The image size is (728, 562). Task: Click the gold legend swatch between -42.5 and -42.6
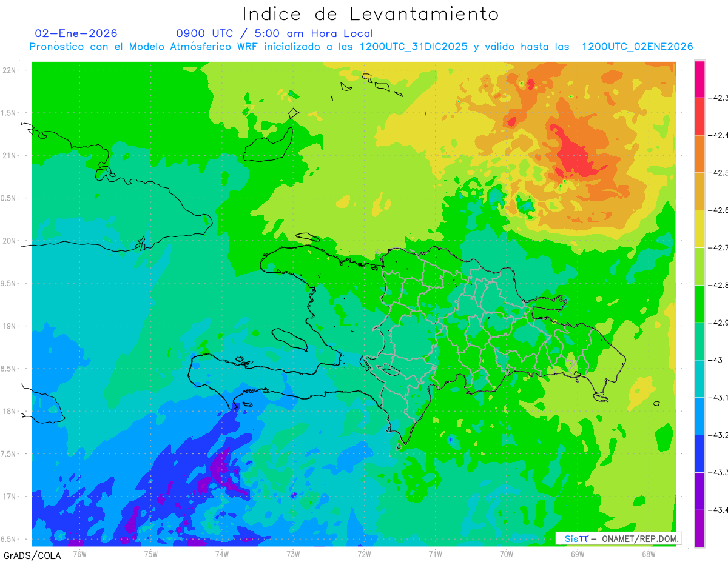(699, 192)
